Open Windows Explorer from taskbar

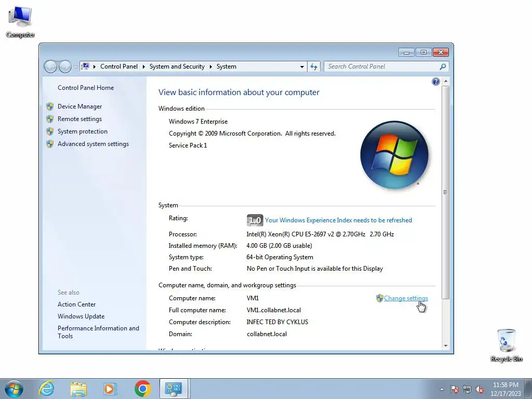click(78, 389)
